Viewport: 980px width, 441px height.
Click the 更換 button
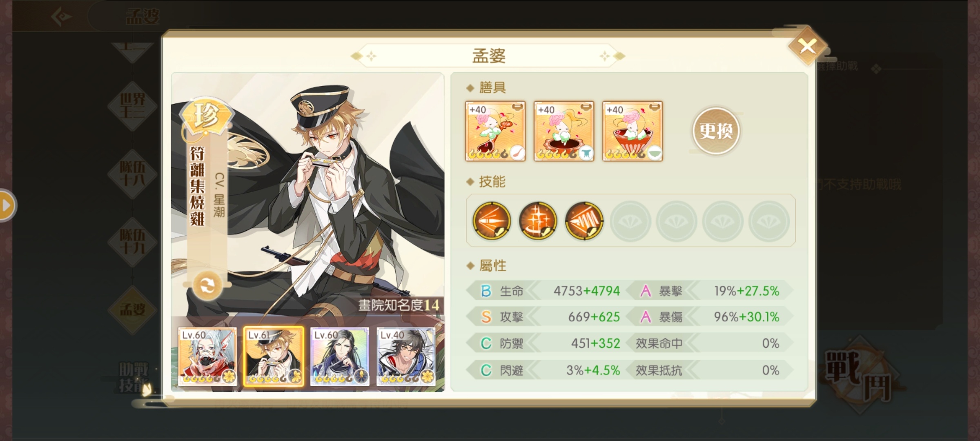716,131
